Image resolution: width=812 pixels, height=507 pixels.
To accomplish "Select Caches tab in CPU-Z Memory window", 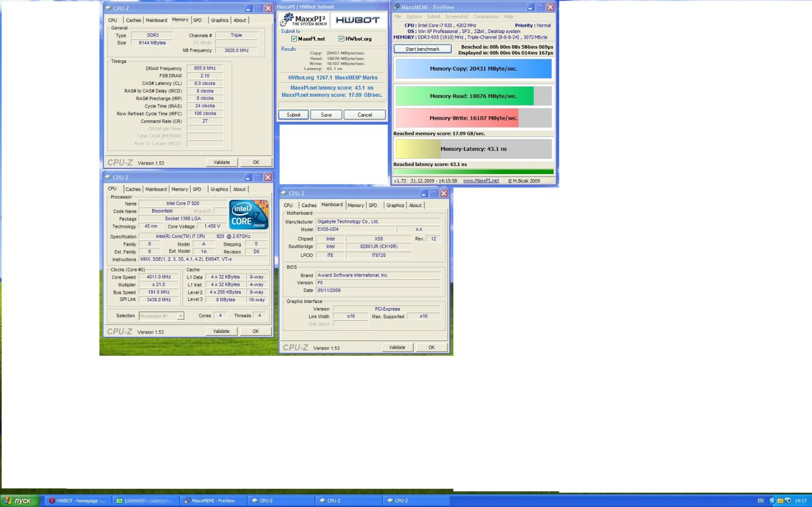I will (x=133, y=20).
